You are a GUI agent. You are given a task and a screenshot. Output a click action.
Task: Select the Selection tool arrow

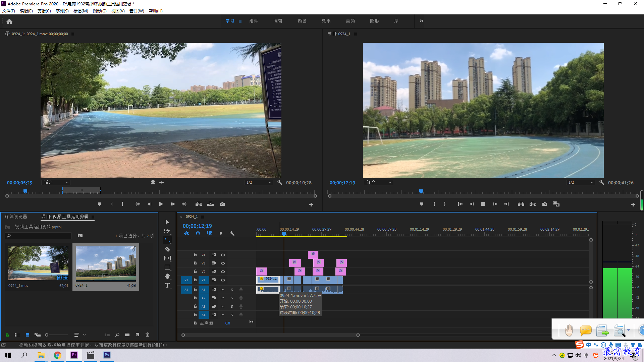(167, 222)
